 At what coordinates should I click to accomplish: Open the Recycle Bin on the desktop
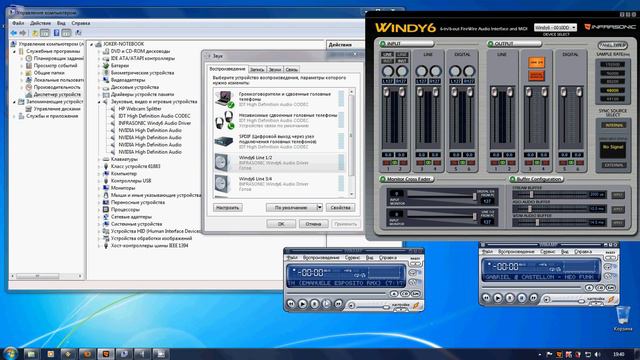coord(623,318)
